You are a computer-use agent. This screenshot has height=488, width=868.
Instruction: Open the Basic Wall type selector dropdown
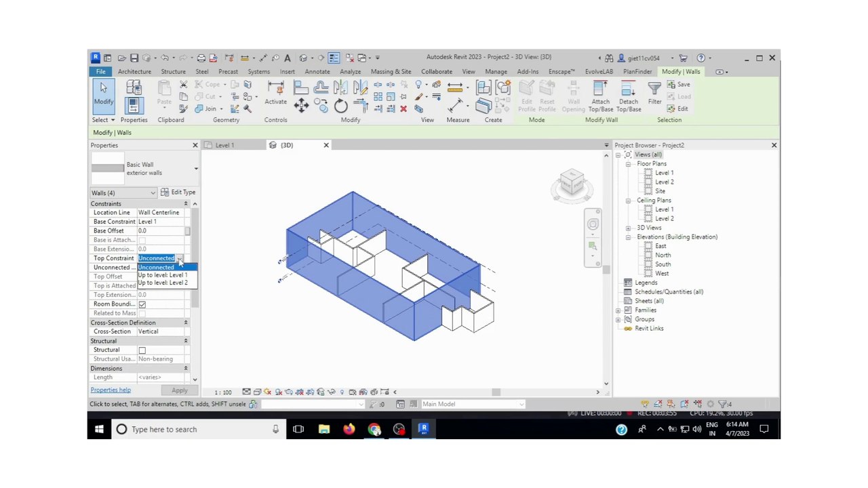click(x=196, y=169)
